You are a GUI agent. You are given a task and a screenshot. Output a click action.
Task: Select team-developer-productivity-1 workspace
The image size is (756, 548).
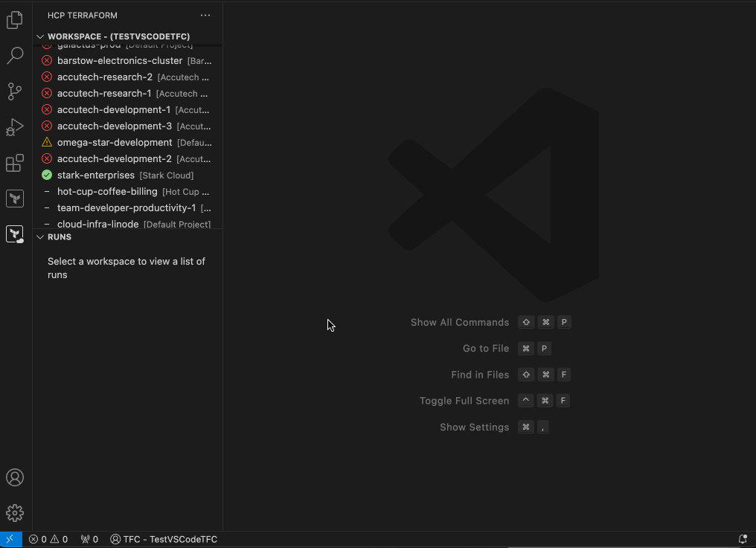[x=127, y=208]
